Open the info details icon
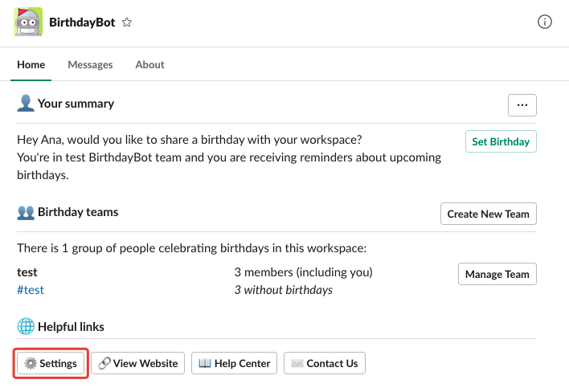569x392 pixels. 545,22
